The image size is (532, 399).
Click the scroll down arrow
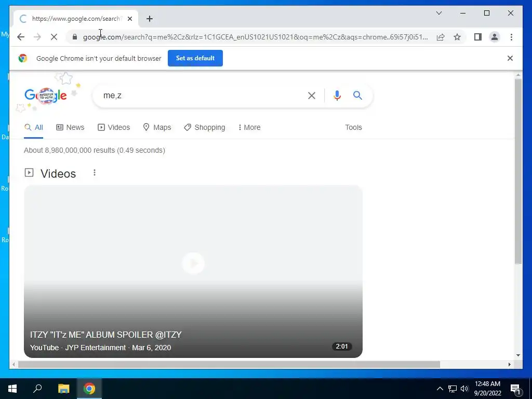[518, 355]
